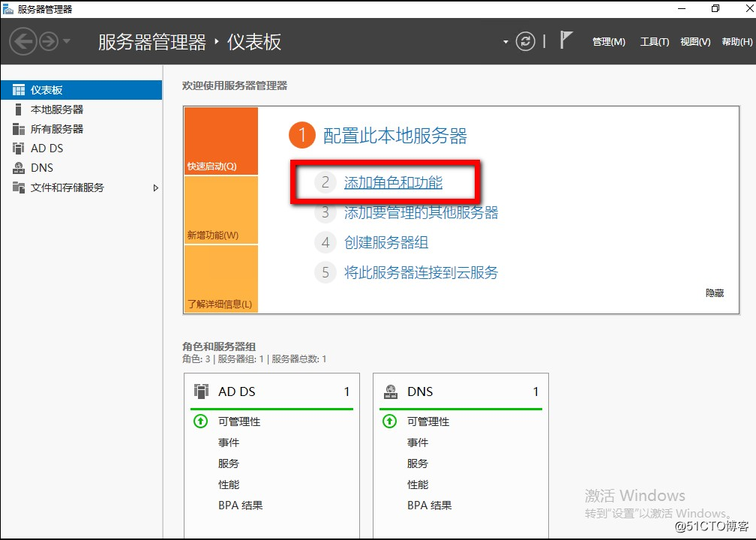The width and height of the screenshot is (756, 540).
Task: Select 本地服务器 in the sidebar
Action: click(82, 109)
